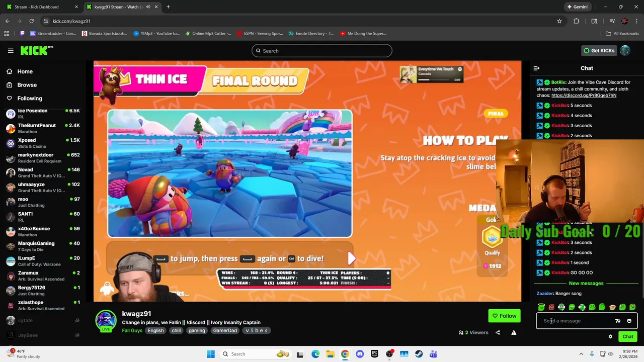The width and height of the screenshot is (644, 362).
Task: Click Zaaider's username in chat
Action: [x=545, y=294]
